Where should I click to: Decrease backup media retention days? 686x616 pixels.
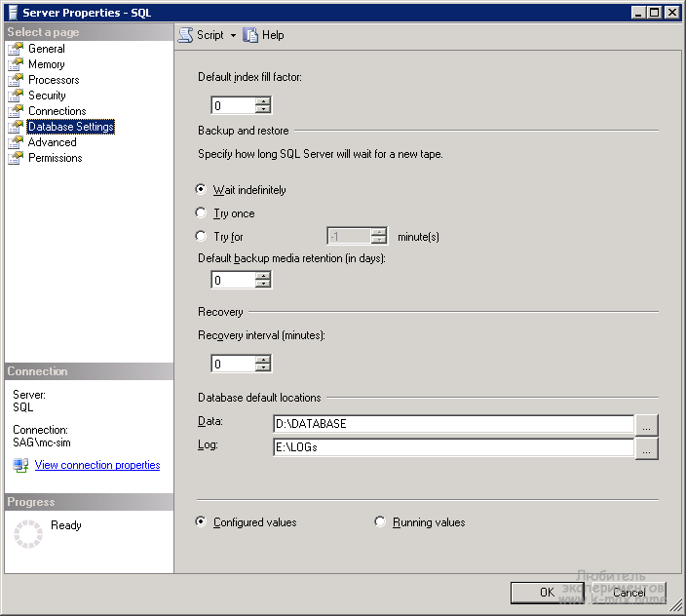tap(263, 284)
